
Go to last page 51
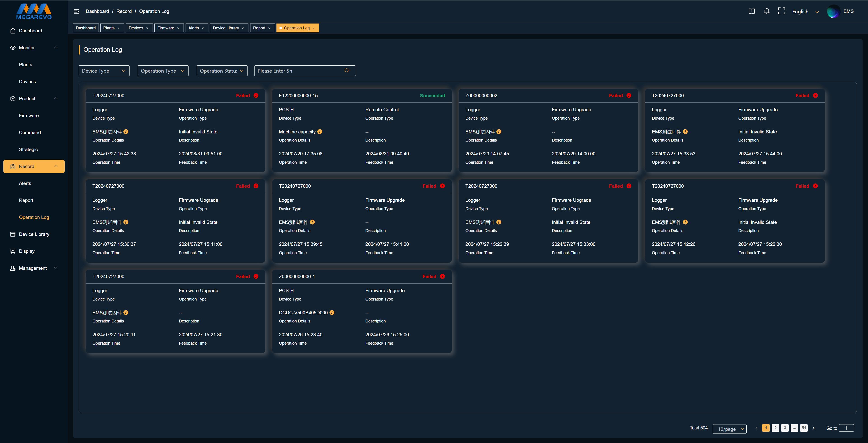[804, 428]
